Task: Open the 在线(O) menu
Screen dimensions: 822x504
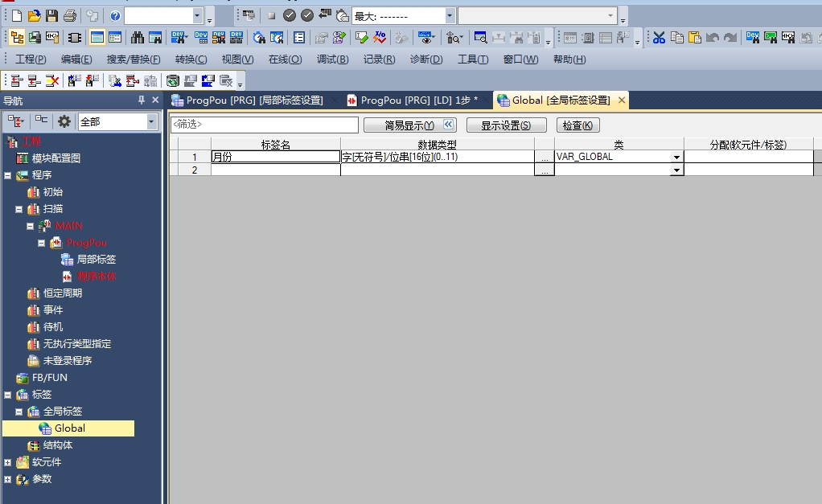Action: click(x=285, y=59)
